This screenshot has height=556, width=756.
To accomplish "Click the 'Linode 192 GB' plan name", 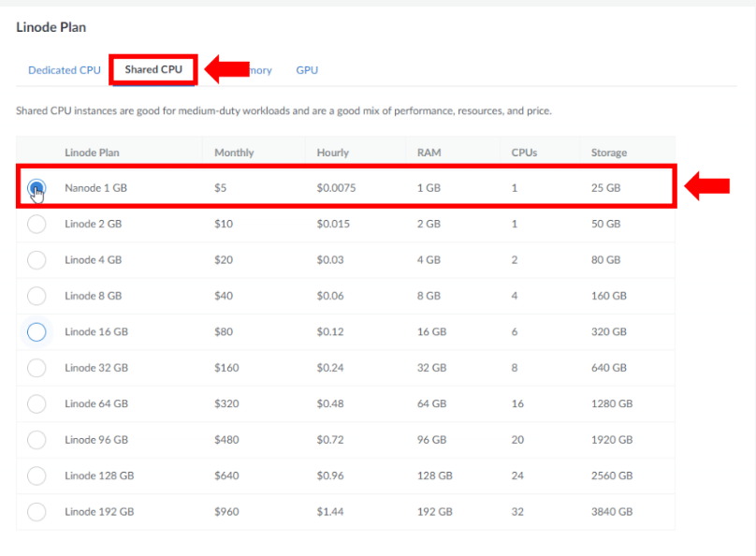I will pyautogui.click(x=99, y=512).
